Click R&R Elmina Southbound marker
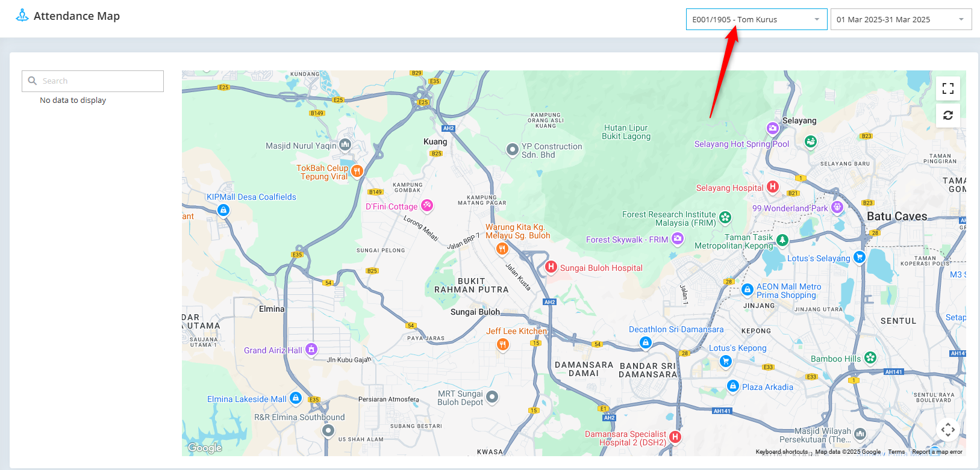The height and width of the screenshot is (470, 980). click(x=328, y=430)
